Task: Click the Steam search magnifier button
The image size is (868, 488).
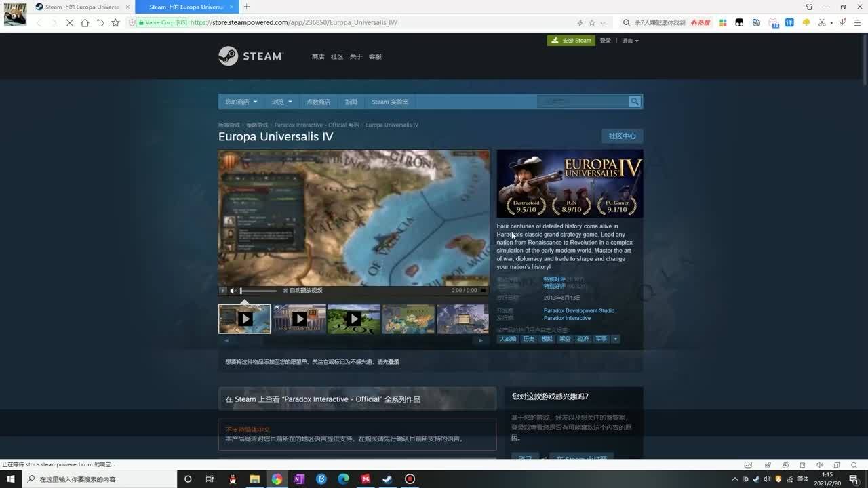Action: pos(635,102)
